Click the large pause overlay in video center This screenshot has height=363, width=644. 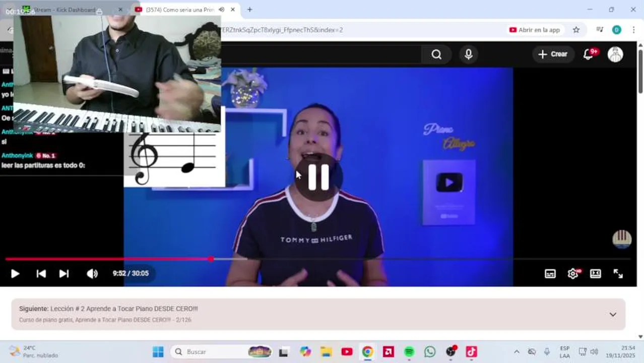[x=318, y=177]
